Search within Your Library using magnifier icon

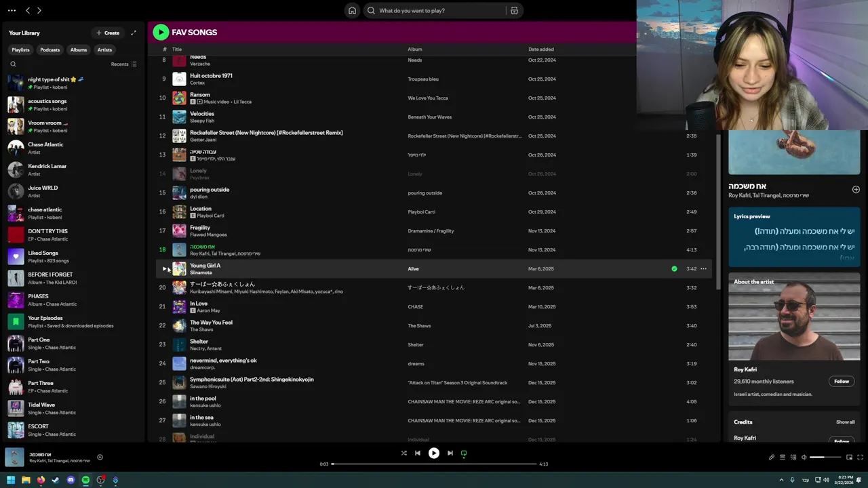tap(13, 64)
